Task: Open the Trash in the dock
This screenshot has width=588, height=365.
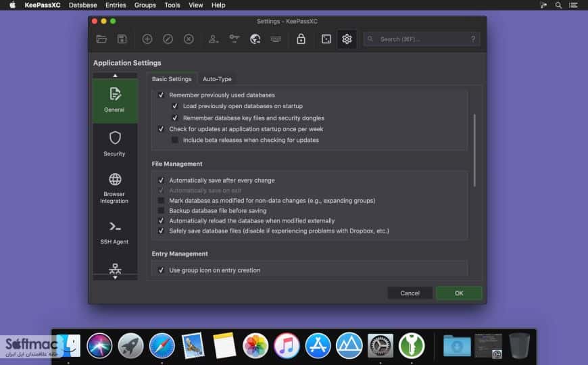Action: click(519, 345)
